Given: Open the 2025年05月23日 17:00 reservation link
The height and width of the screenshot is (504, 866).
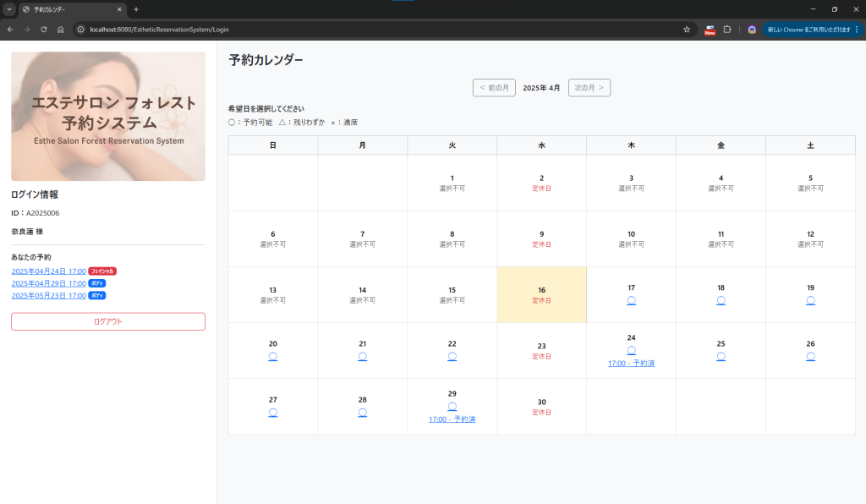Looking at the screenshot, I should click(49, 296).
